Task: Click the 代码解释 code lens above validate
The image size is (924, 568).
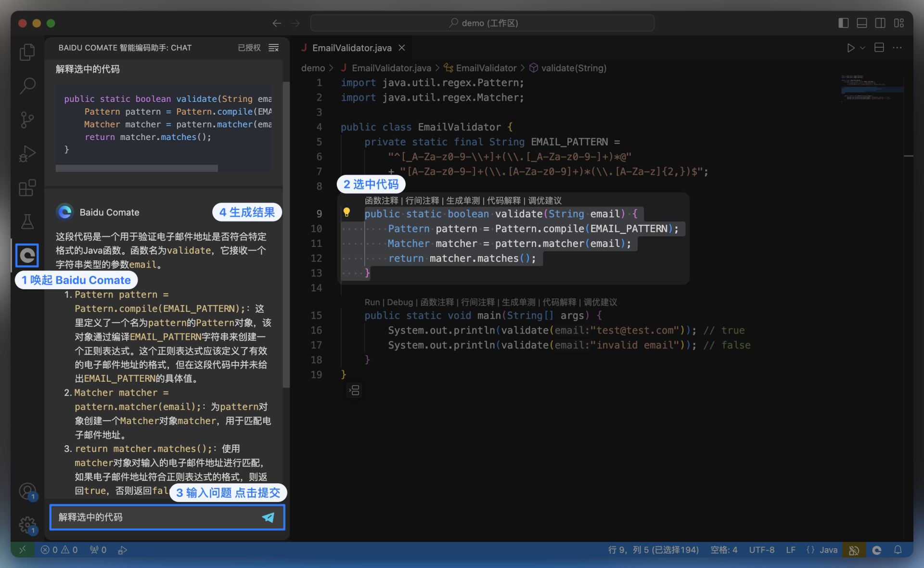Action: click(x=503, y=200)
